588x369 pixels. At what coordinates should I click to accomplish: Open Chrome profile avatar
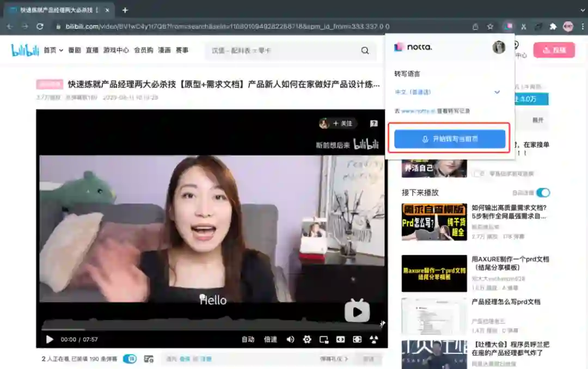[568, 26]
